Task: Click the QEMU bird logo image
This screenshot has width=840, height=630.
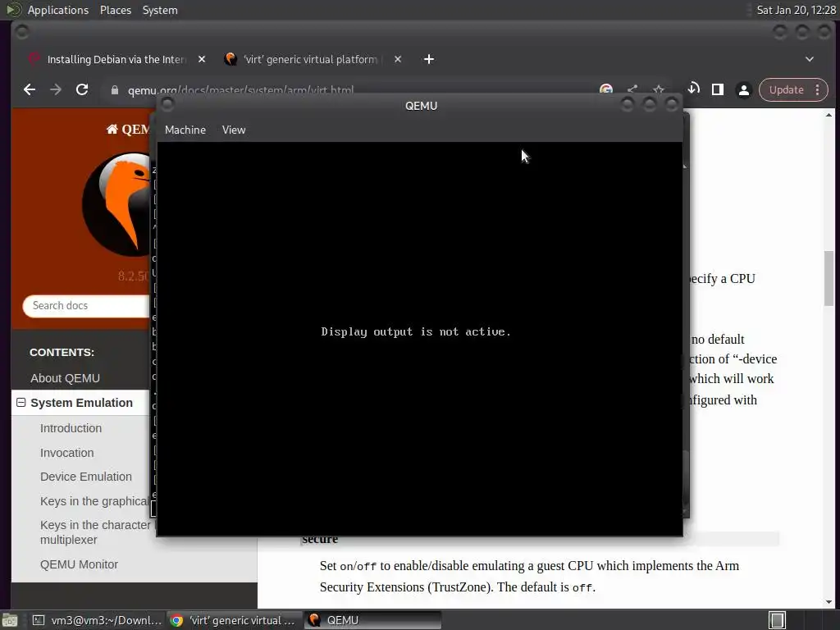Action: 116,204
